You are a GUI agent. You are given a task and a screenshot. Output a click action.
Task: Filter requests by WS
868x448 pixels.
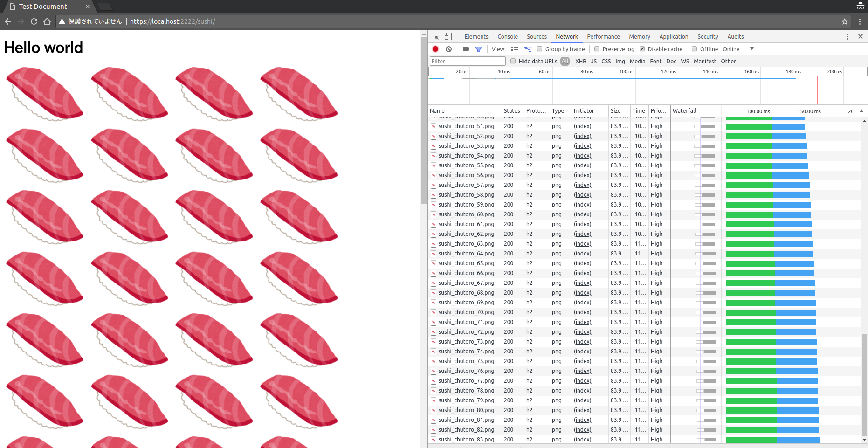point(685,61)
